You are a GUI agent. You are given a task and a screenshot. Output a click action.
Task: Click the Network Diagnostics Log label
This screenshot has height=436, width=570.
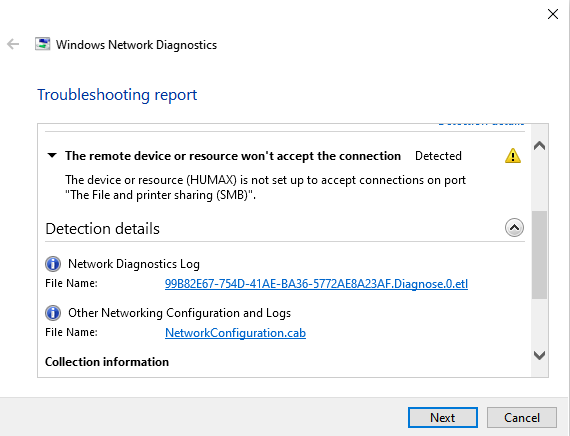(x=134, y=264)
